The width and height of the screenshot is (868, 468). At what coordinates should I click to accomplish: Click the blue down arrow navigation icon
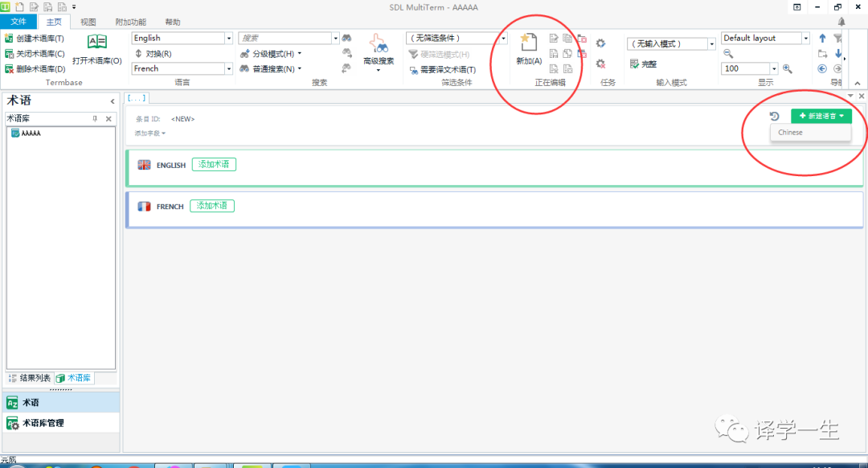click(838, 54)
